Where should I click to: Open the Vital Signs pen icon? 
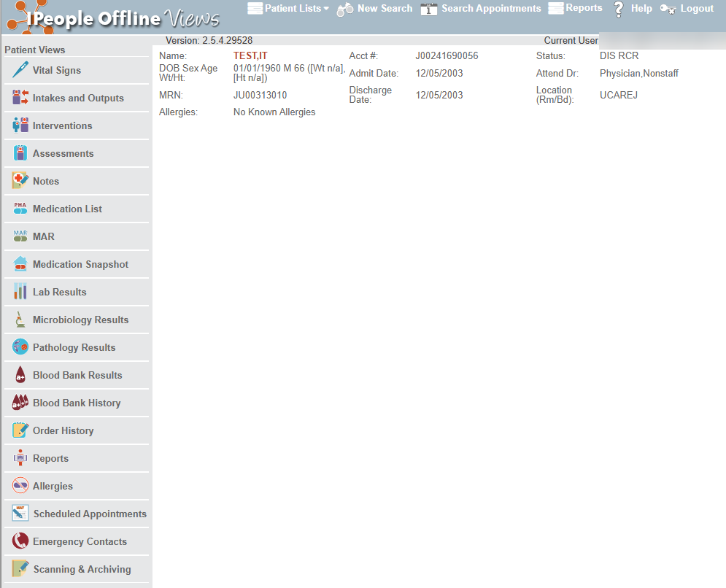click(x=20, y=70)
